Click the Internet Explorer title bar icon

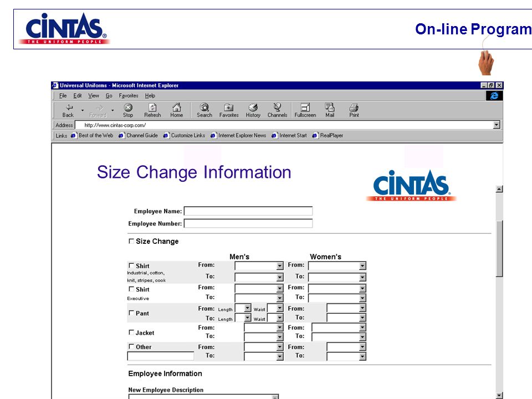(55, 85)
